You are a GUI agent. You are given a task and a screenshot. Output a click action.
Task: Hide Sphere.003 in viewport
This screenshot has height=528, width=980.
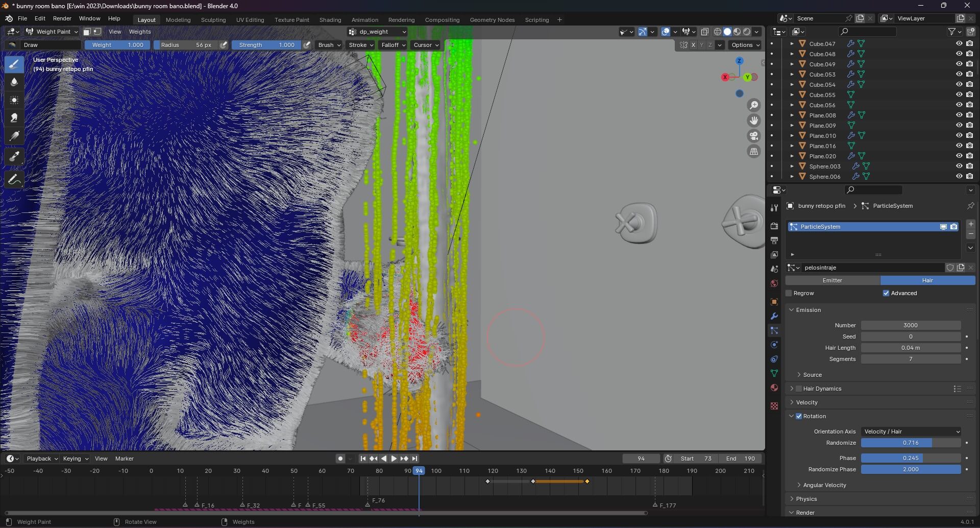pos(959,166)
